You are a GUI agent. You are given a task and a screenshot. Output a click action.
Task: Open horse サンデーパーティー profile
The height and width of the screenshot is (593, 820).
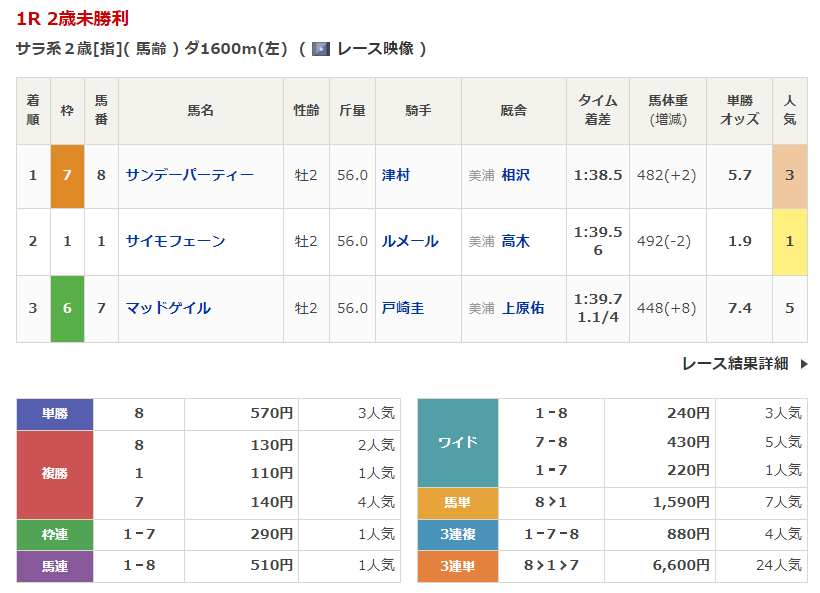(x=189, y=175)
